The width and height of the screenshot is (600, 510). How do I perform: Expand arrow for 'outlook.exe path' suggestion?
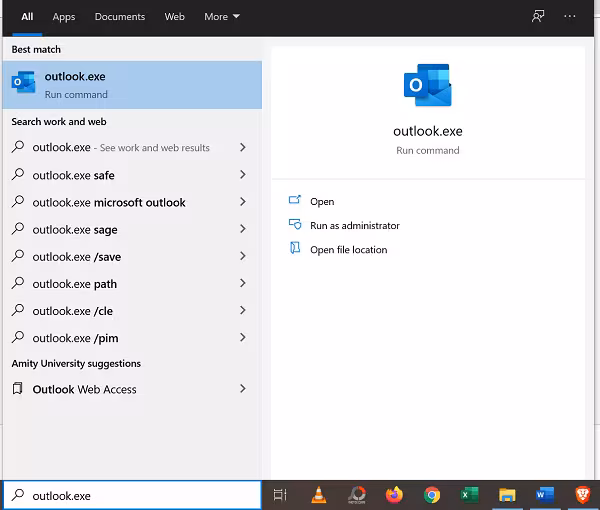[x=243, y=284]
